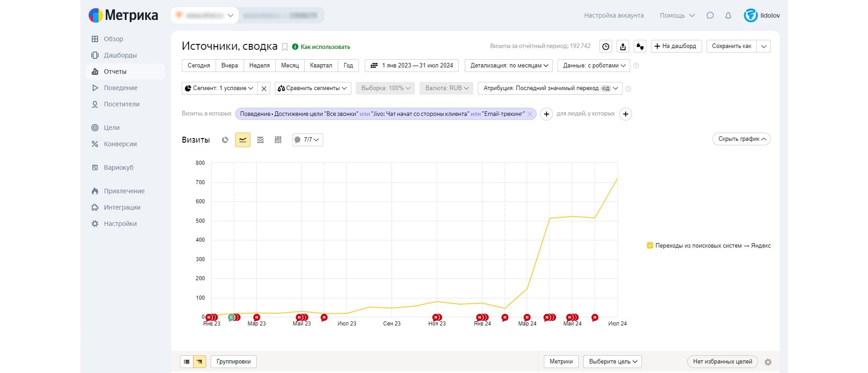Open scheduled report clock icon
This screenshot has height=373, width=868.
click(606, 46)
